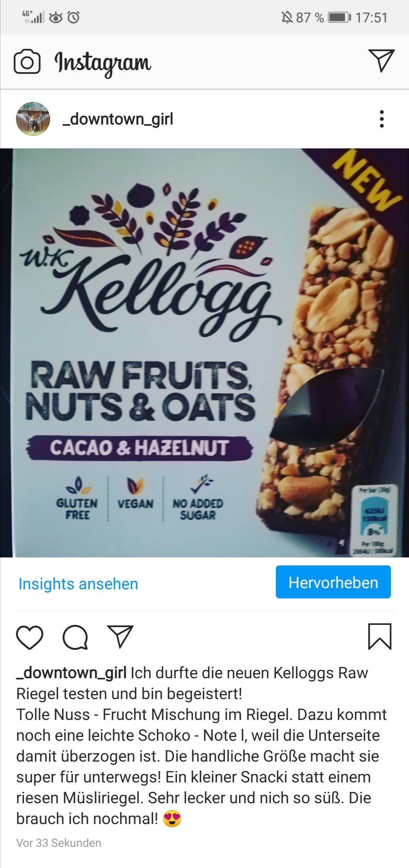409x868 pixels.
Task: Open direct messages paper plane icon
Action: pos(381,61)
